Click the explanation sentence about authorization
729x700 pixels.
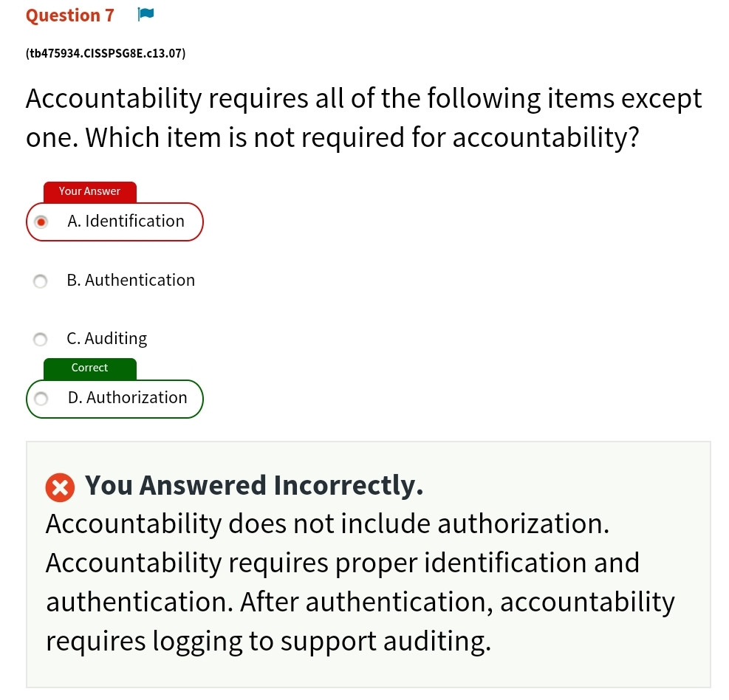[327, 524]
